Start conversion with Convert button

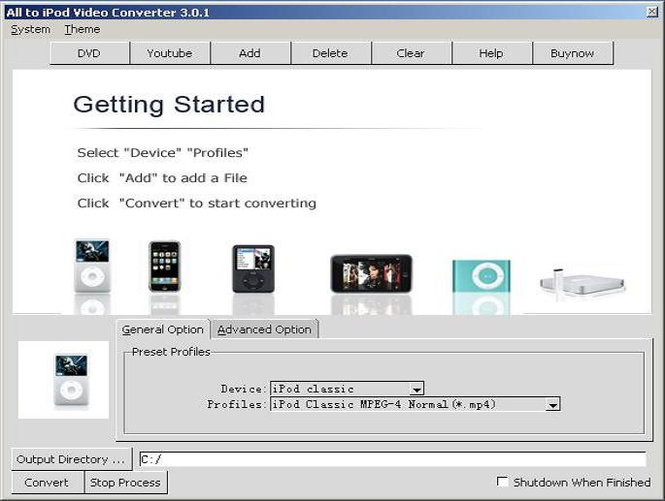[x=47, y=483]
